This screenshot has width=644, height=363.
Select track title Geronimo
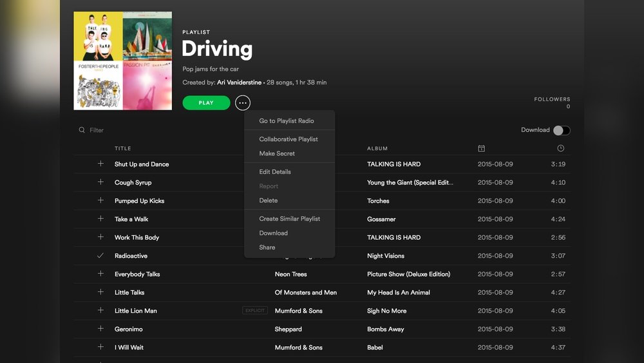tap(129, 329)
